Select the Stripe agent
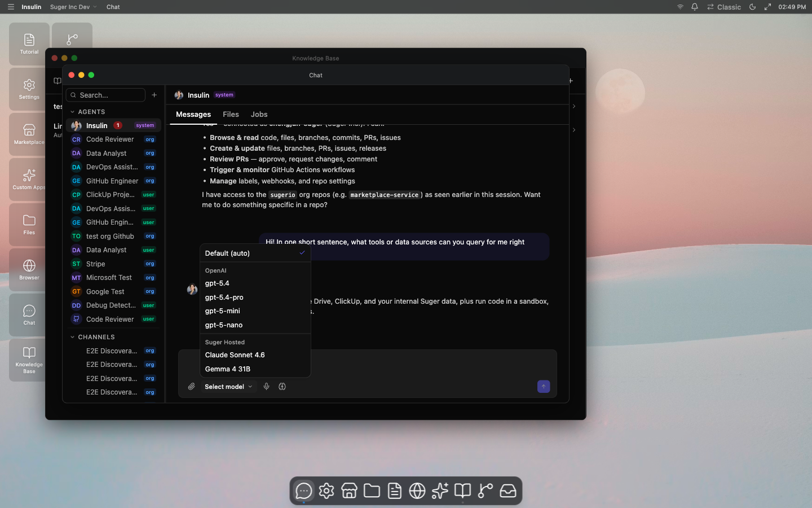Screen dimensions: 812x508 point(113,264)
